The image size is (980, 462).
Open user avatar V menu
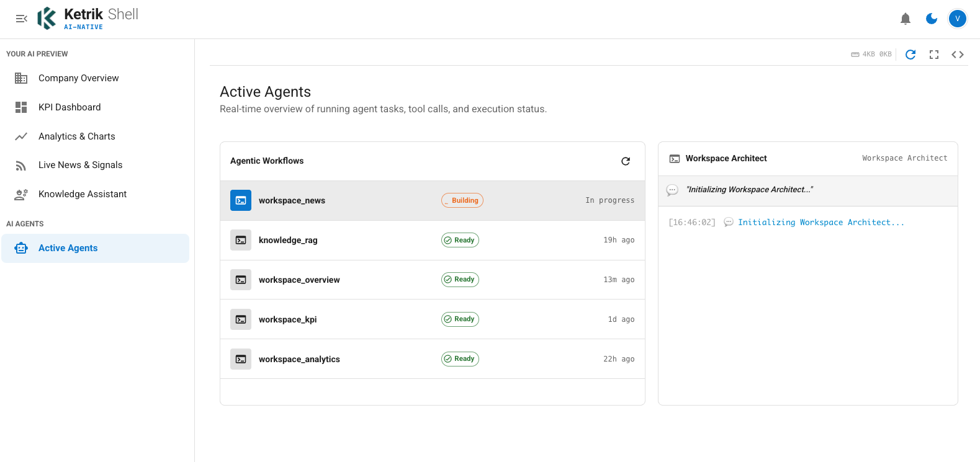958,19
